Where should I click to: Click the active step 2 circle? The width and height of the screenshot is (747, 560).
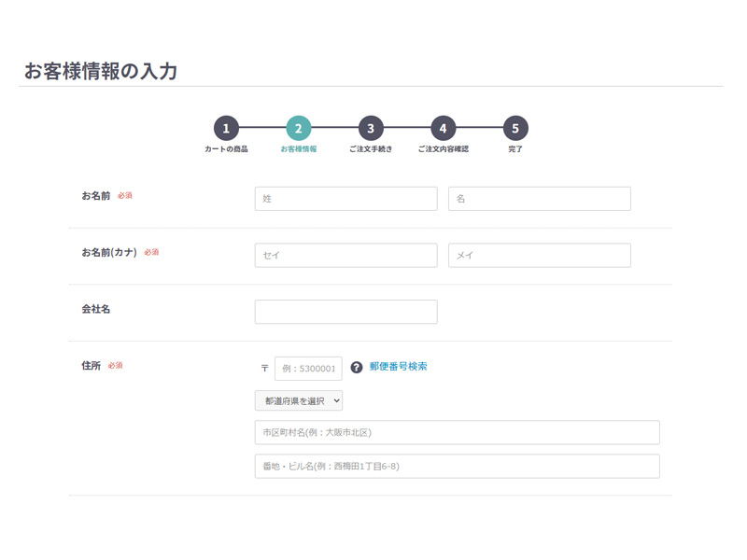tap(298, 129)
